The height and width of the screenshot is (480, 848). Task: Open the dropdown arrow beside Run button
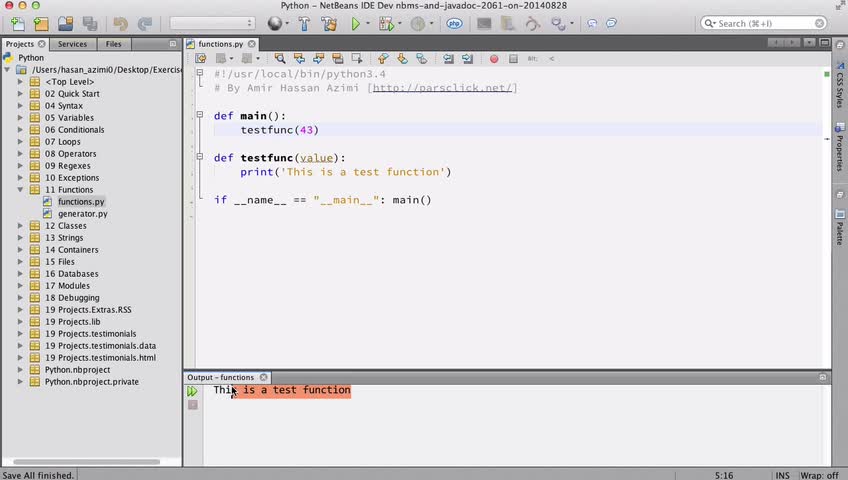[x=368, y=24]
